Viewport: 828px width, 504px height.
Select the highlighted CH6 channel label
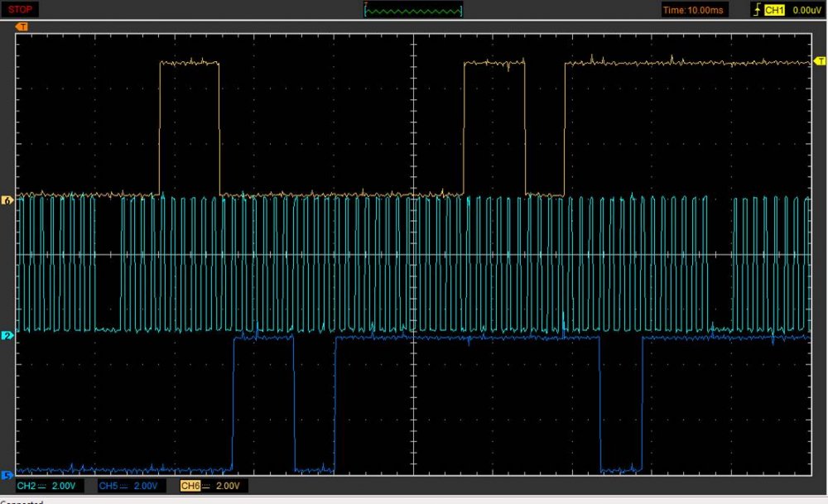(190, 486)
